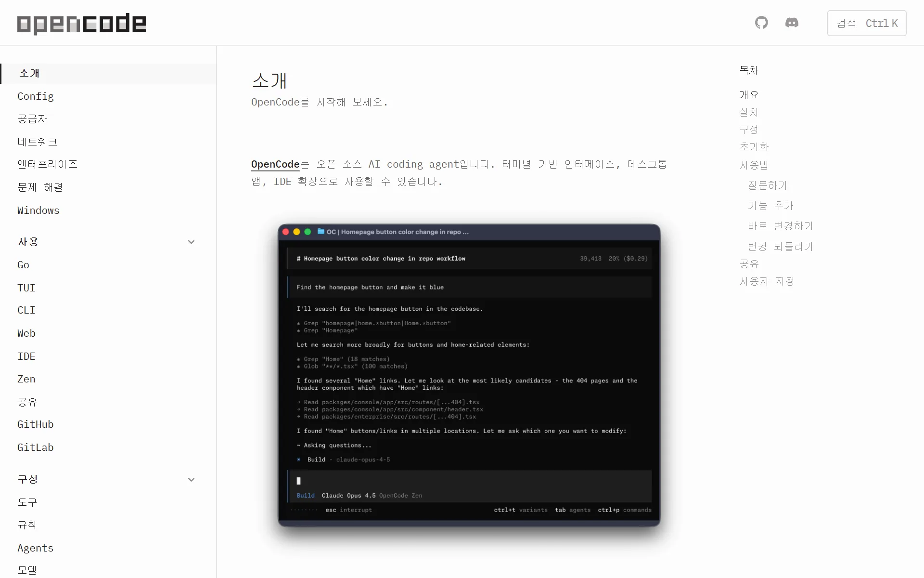
Task: Open 모델 page in sidebar
Action: click(27, 570)
